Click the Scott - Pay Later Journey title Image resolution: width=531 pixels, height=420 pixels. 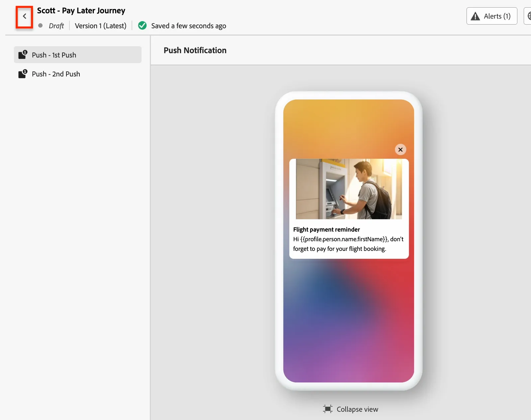click(x=81, y=11)
